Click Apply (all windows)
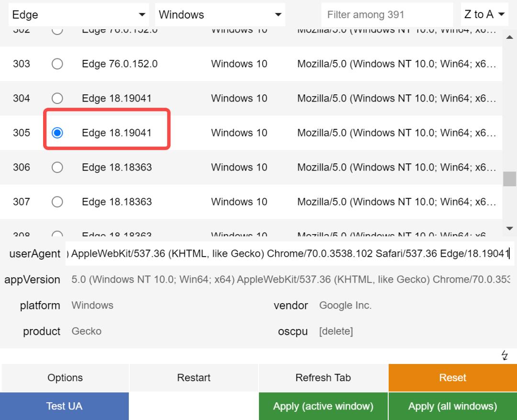Image resolution: width=517 pixels, height=420 pixels. [x=452, y=406]
